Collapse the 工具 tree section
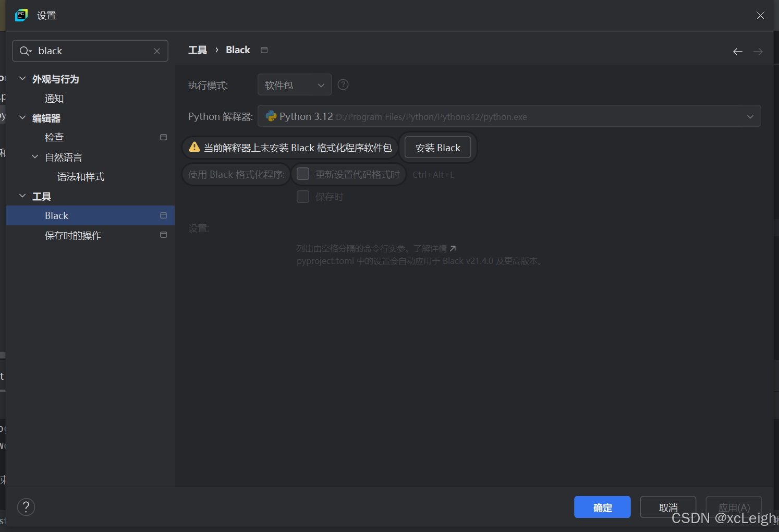Viewport: 779px width, 532px height. click(22, 196)
